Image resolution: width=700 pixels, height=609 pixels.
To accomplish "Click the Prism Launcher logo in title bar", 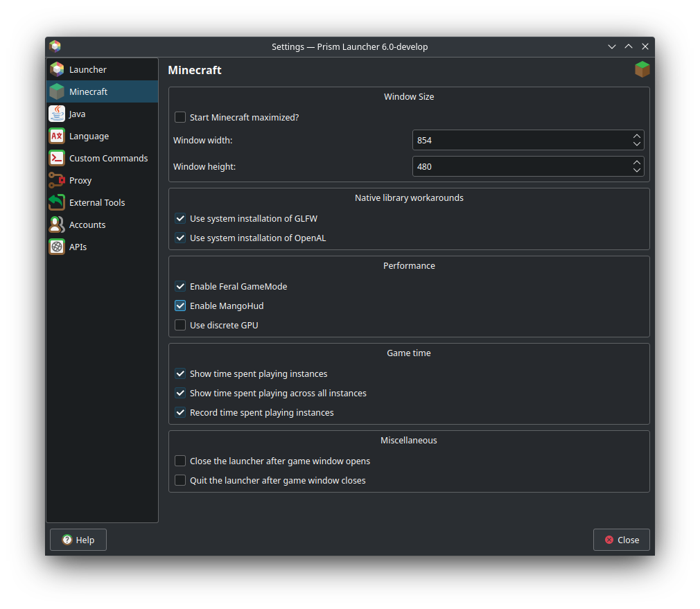I will (x=55, y=46).
